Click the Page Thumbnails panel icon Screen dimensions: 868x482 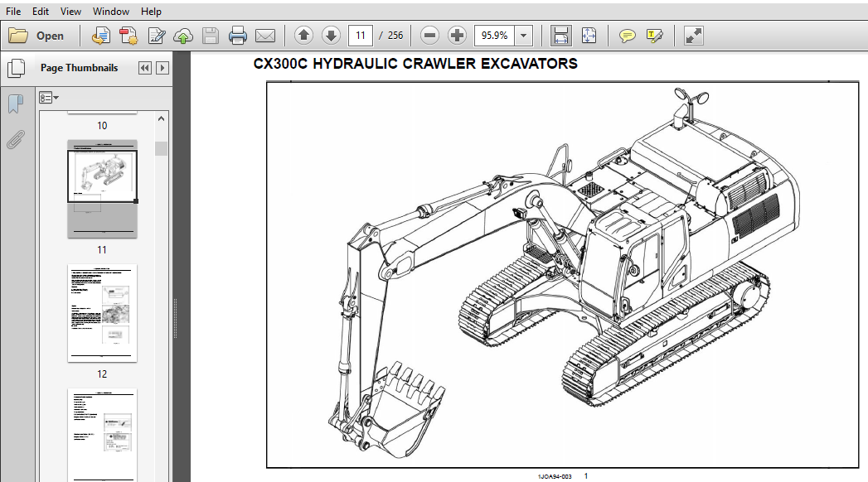[17, 68]
